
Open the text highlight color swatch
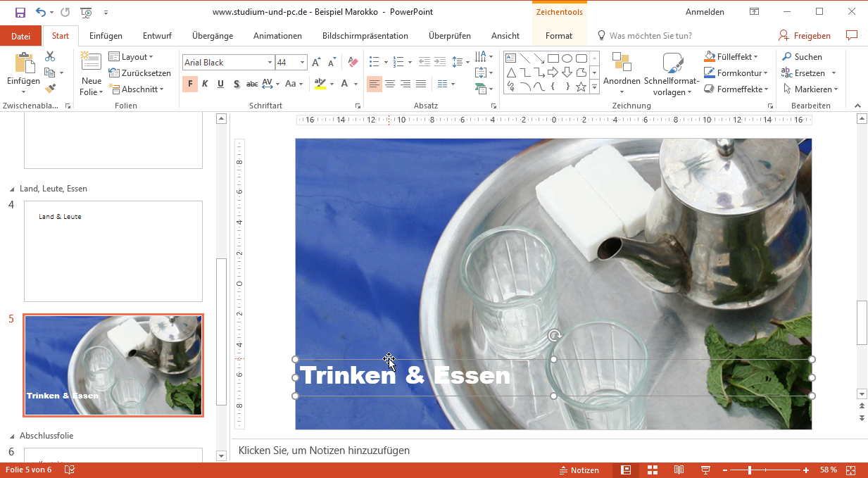[x=320, y=84]
